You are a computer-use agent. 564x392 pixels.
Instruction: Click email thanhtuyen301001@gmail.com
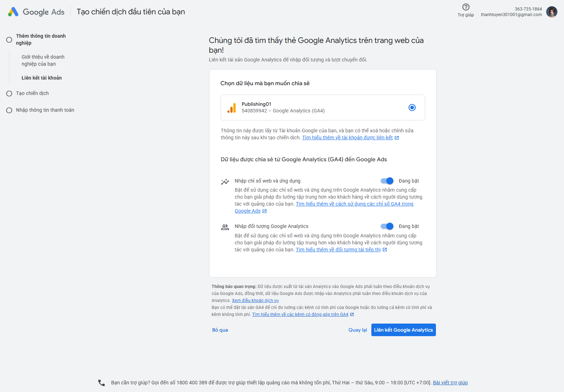coord(511,15)
